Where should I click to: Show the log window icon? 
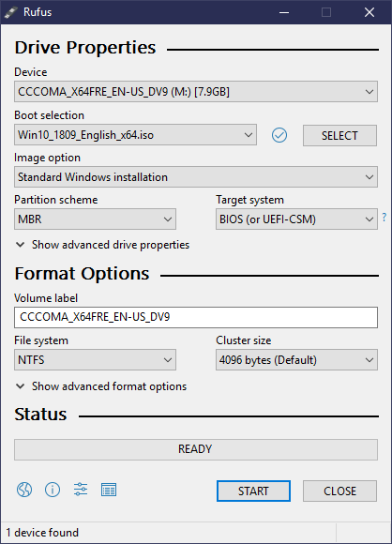coord(109,490)
